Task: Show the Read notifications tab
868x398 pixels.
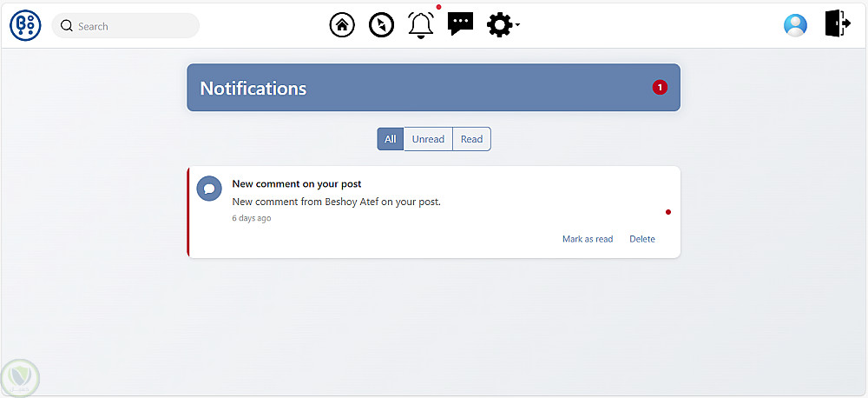Action: [471, 139]
